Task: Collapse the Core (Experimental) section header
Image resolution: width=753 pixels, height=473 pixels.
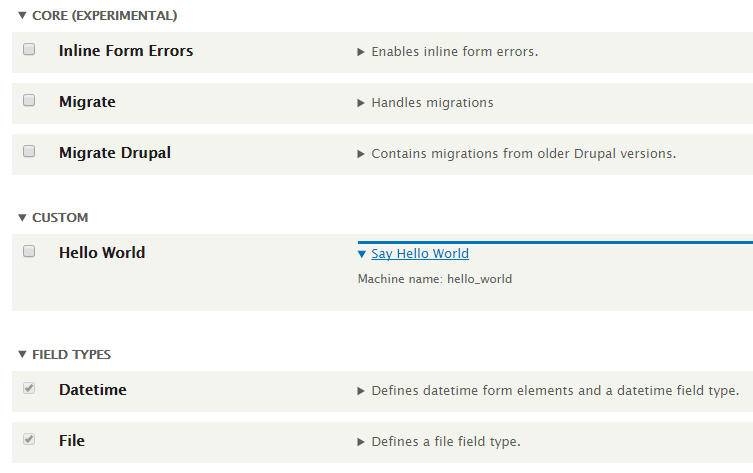Action: [97, 16]
